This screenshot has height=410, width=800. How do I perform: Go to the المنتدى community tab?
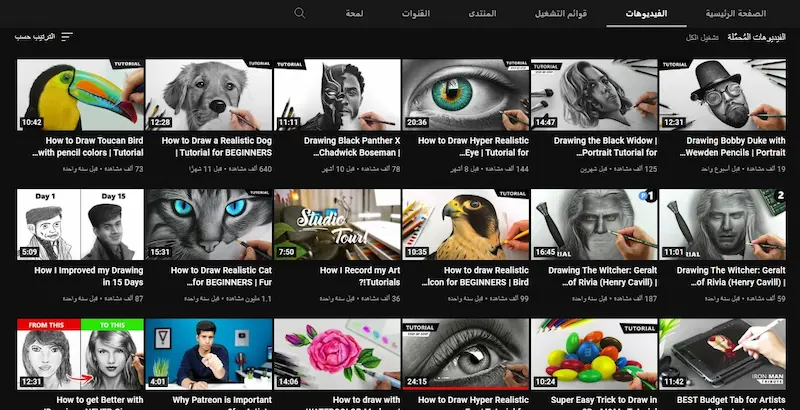click(x=482, y=14)
